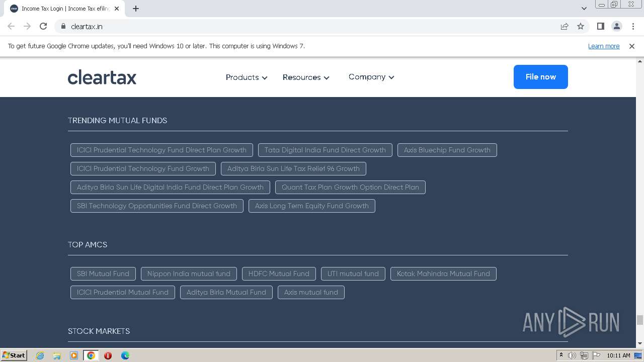Image resolution: width=644 pixels, height=362 pixels.
Task: Close the Income Tax Login tab
Action: tap(117, 9)
